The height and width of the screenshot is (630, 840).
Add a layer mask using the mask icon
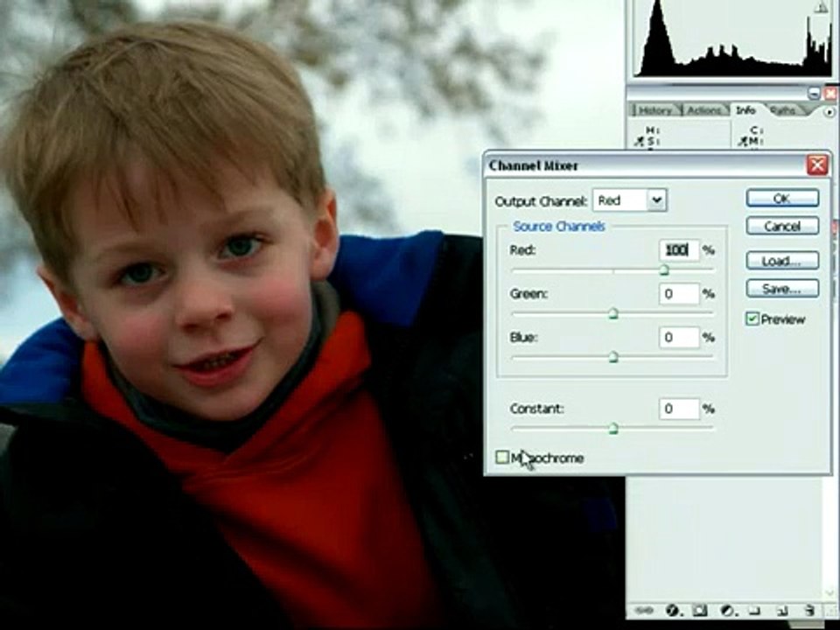(699, 610)
